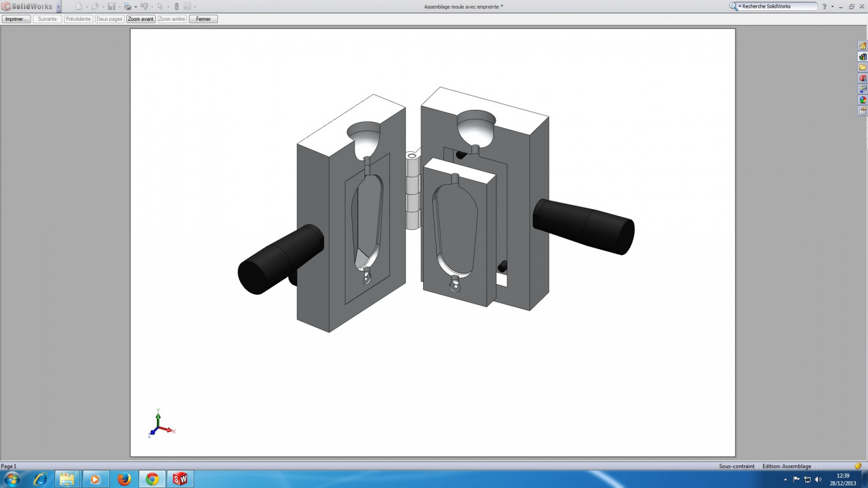
Task: Click the Rebuild traffic light icon
Action: point(176,6)
